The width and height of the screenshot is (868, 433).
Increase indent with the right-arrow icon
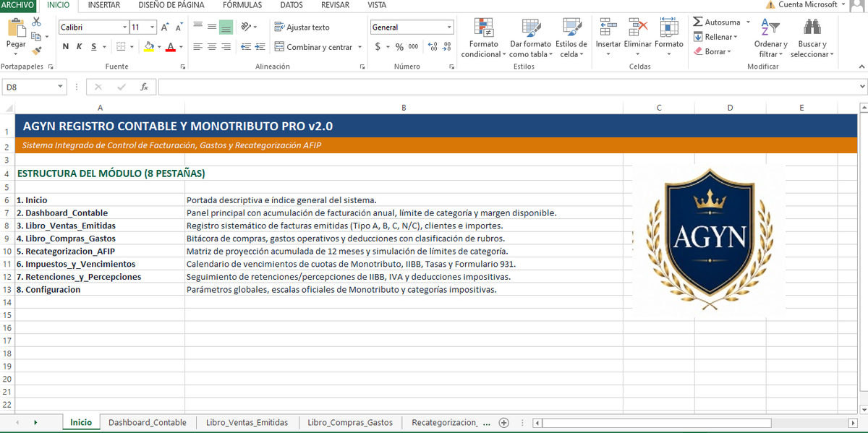pyautogui.click(x=260, y=47)
